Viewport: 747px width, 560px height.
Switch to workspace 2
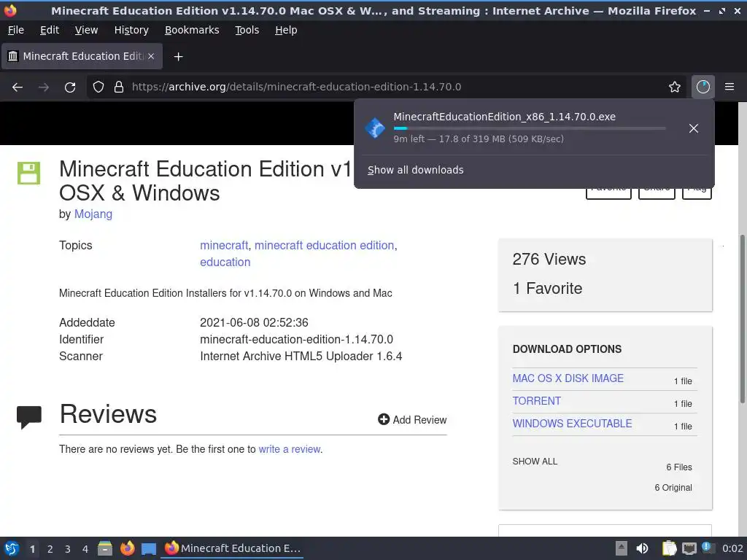tap(50, 549)
